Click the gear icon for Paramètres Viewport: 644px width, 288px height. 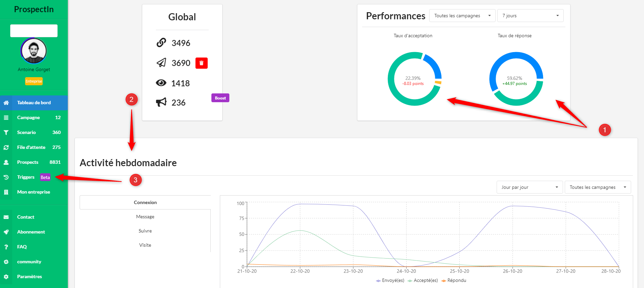point(6,276)
